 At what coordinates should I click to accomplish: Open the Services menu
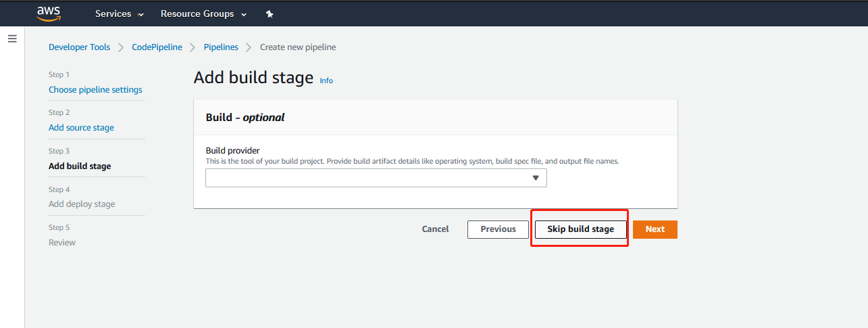120,14
